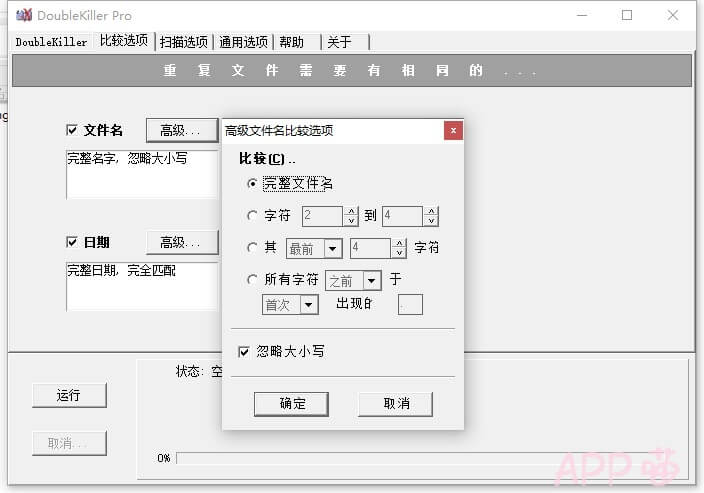704x493 pixels.
Task: Click the 比较(C) heading
Action: tap(267, 158)
